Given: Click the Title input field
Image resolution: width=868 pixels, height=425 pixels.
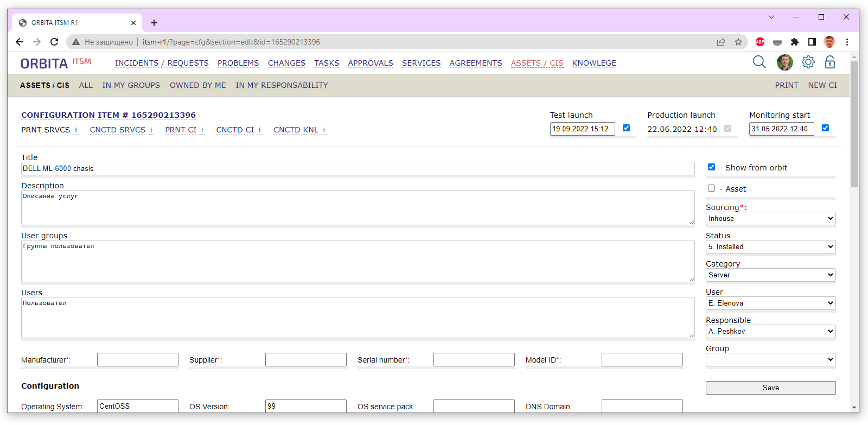Looking at the screenshot, I should [x=358, y=169].
